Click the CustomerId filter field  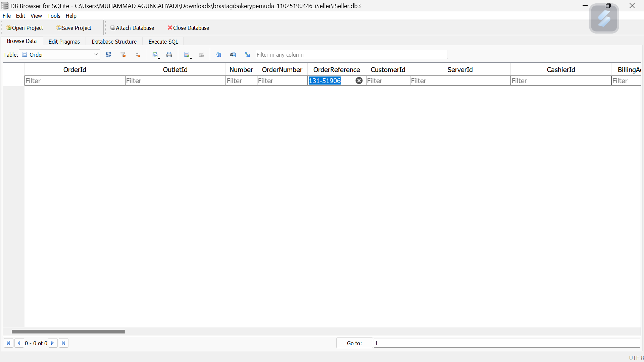tap(388, 81)
